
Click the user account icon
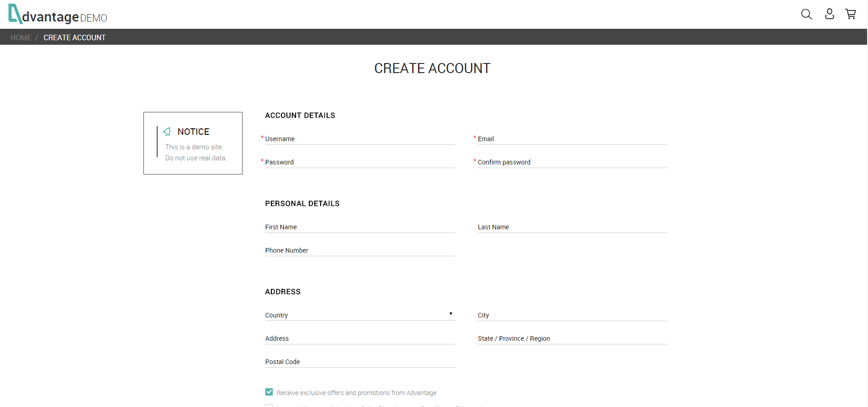click(x=829, y=14)
